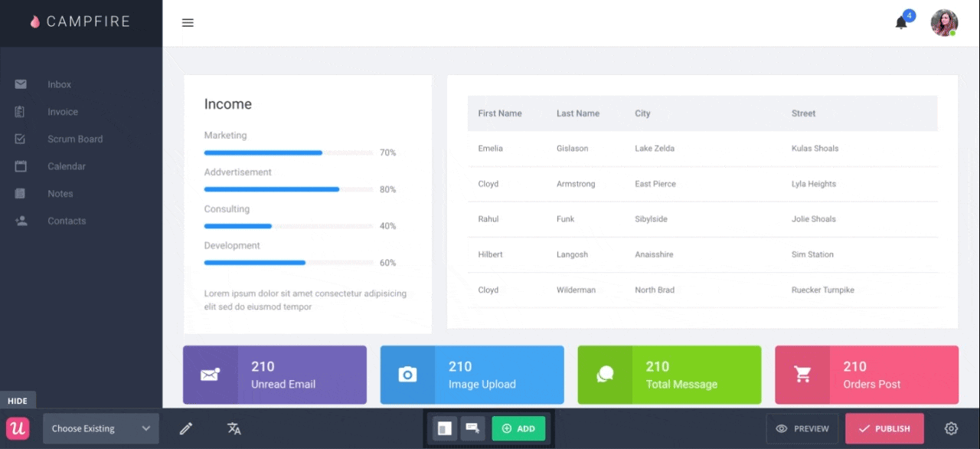Select the pencil edit tool in bottom toolbar
This screenshot has height=449, width=980.
point(186,428)
